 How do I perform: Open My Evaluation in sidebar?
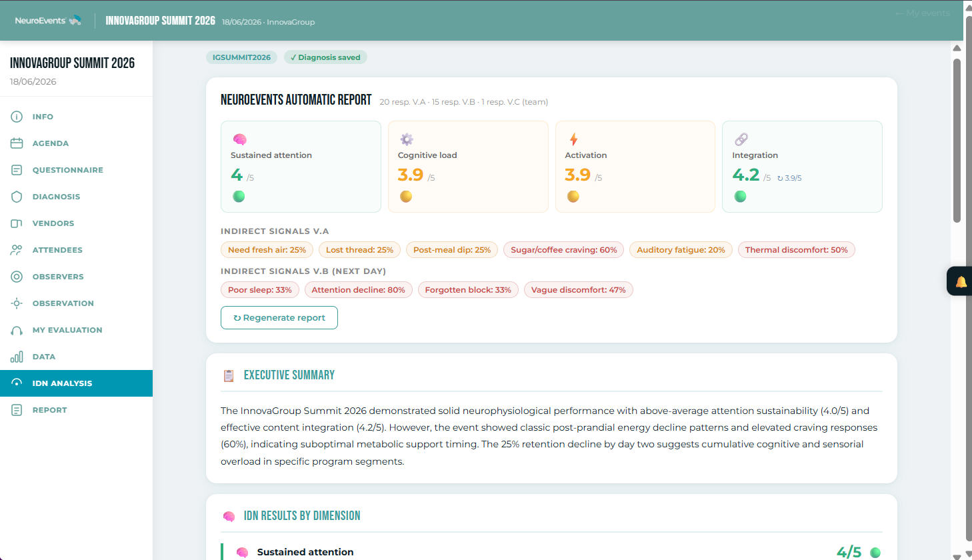point(76,330)
